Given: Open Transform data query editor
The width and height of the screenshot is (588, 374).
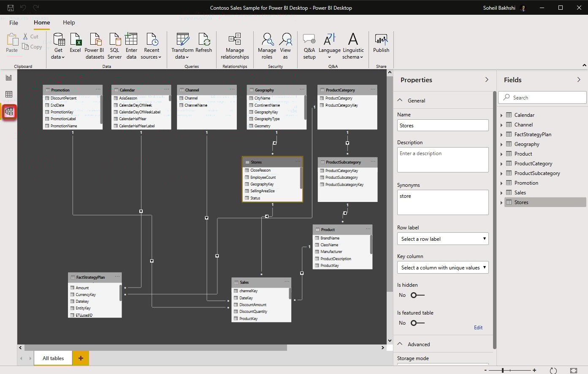Looking at the screenshot, I should (182, 46).
